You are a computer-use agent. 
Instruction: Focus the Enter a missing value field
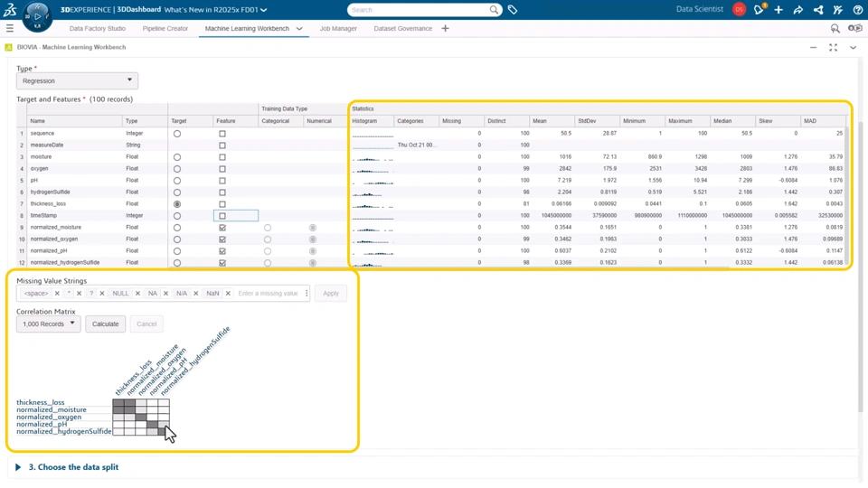click(x=268, y=293)
